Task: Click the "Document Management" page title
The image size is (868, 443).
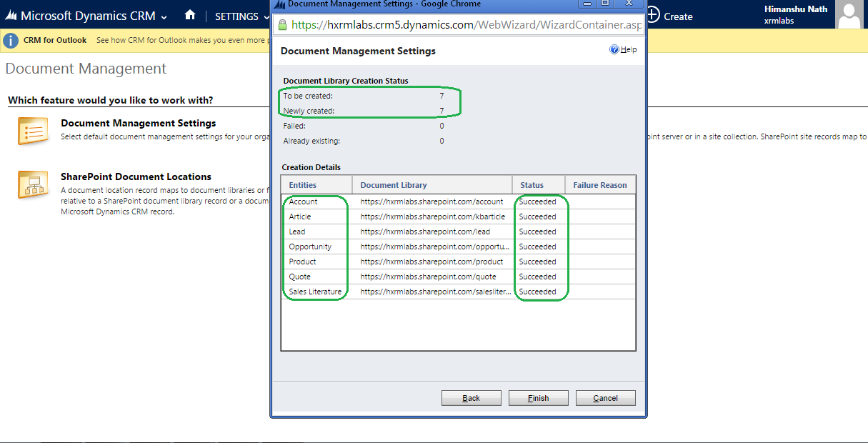Action: coord(86,69)
